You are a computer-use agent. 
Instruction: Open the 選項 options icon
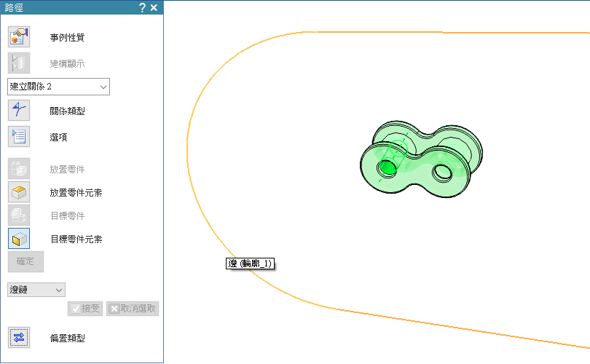pos(19,137)
